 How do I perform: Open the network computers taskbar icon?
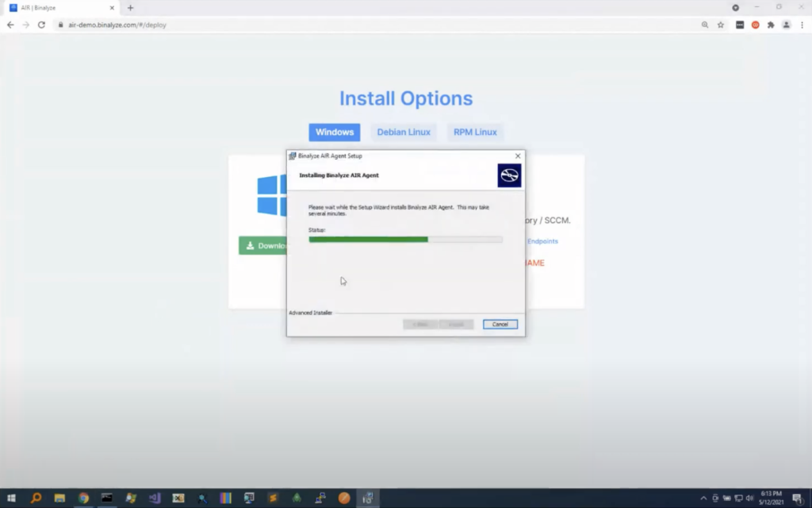click(x=320, y=498)
